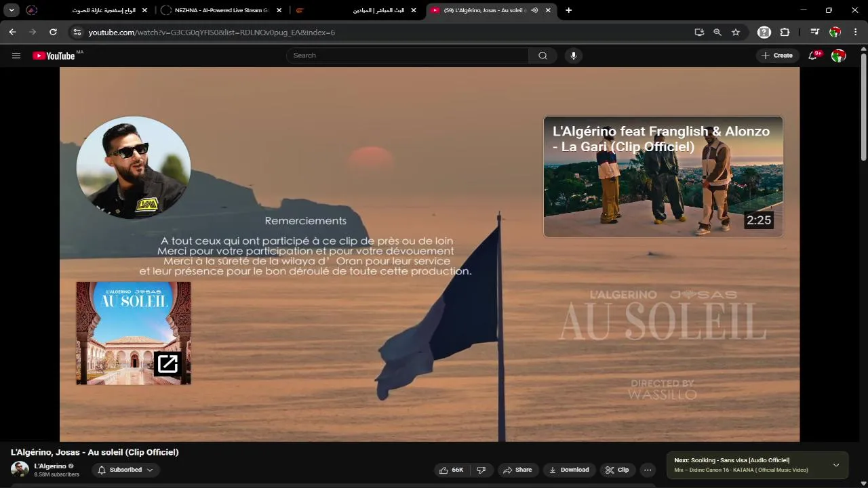Image resolution: width=868 pixels, height=488 pixels.
Task: Click the page vertical scrollbar
Action: [x=863, y=108]
